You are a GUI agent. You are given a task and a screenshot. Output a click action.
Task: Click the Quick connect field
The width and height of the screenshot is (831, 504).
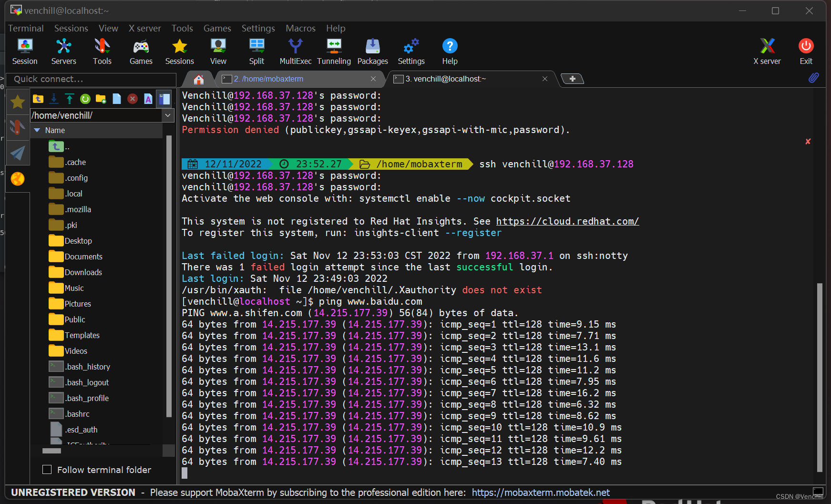91,79
